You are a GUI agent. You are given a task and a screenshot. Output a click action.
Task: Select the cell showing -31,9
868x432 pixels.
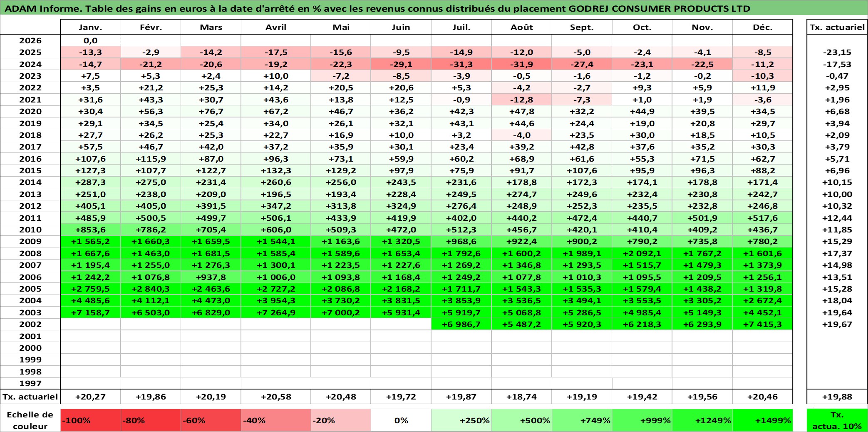pos(522,64)
